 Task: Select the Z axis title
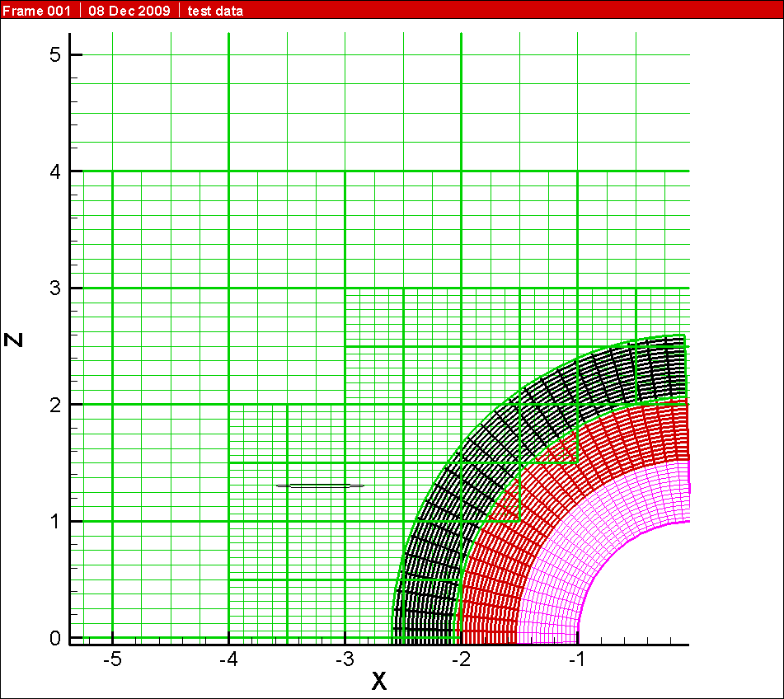[x=14, y=340]
